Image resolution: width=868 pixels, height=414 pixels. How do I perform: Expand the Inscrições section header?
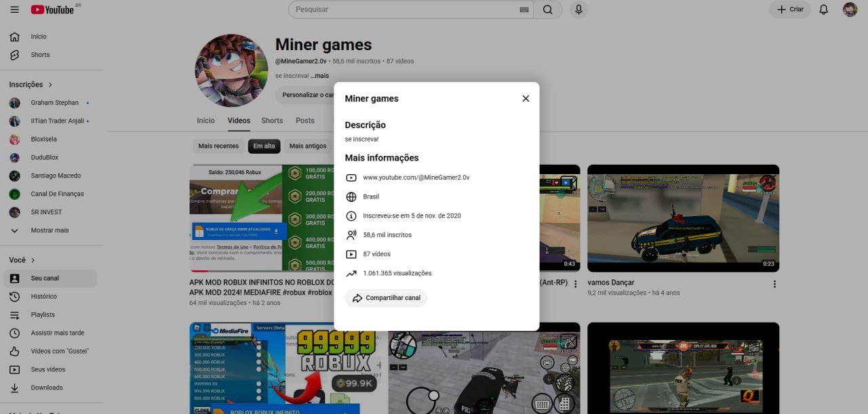31,85
